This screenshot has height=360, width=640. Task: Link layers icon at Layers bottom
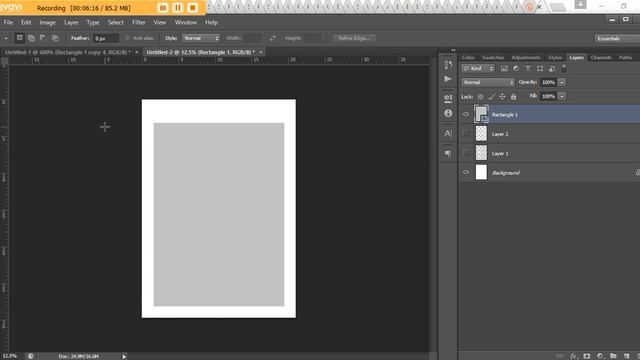[560, 356]
